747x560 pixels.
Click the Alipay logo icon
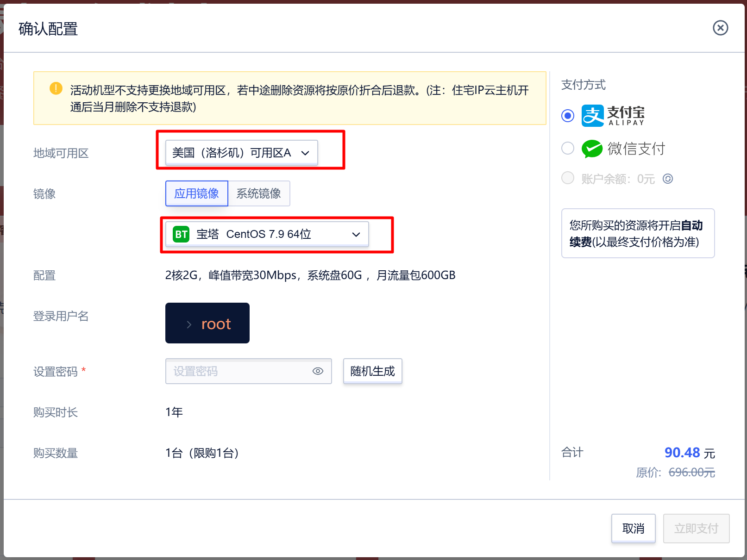click(x=592, y=116)
